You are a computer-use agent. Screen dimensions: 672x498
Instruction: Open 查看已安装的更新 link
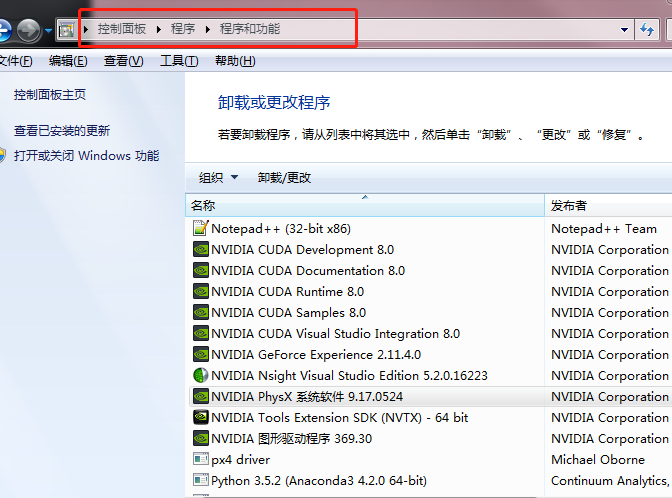click(x=62, y=130)
